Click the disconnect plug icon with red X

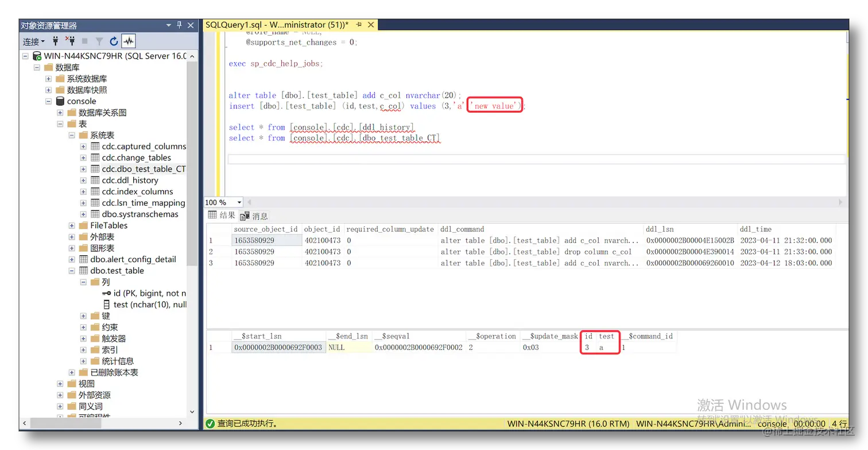tap(70, 41)
